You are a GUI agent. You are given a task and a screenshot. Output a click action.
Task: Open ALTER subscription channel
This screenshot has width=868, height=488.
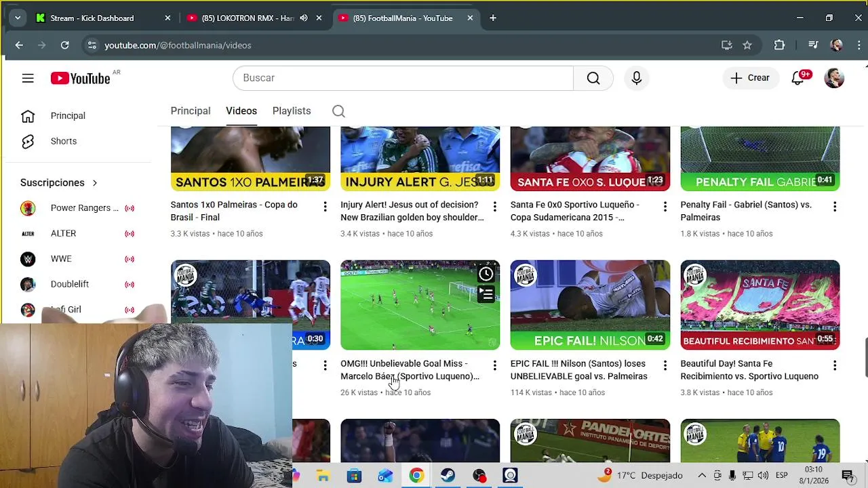click(78, 234)
